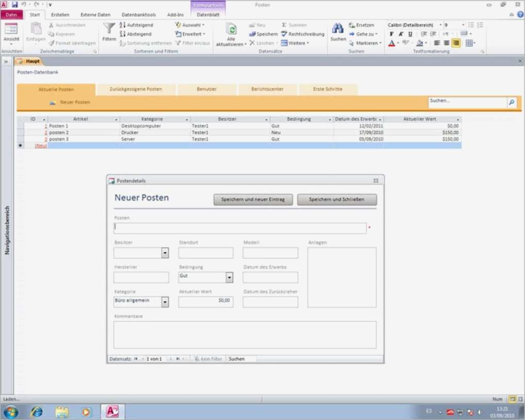
Task: Click the Suchen box in orange bar
Action: 468,102
